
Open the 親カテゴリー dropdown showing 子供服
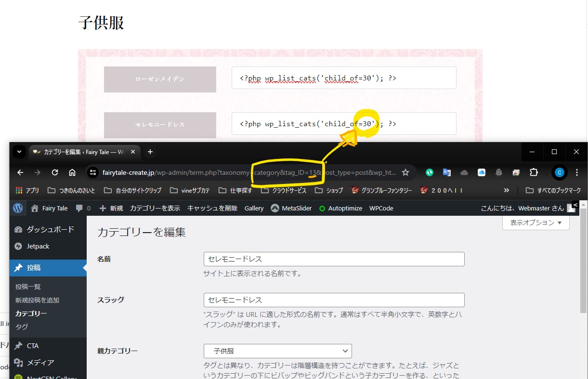tap(277, 351)
